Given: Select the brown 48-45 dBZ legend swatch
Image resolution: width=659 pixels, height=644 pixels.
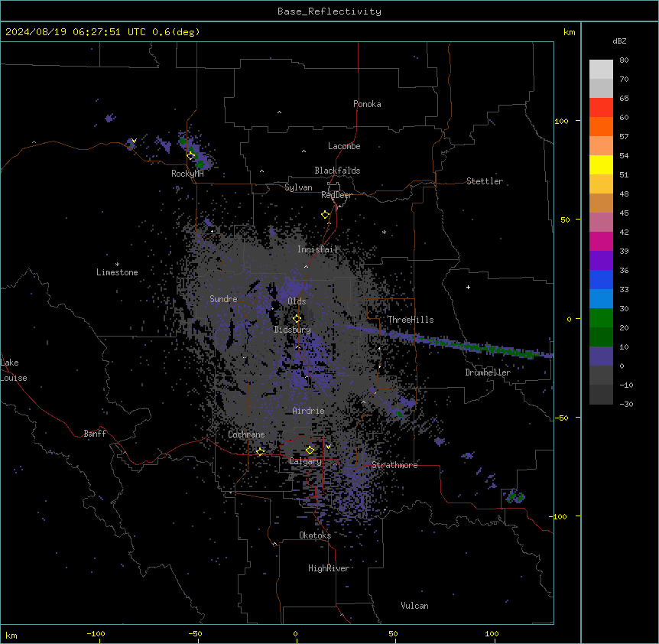Looking at the screenshot, I should point(601,203).
